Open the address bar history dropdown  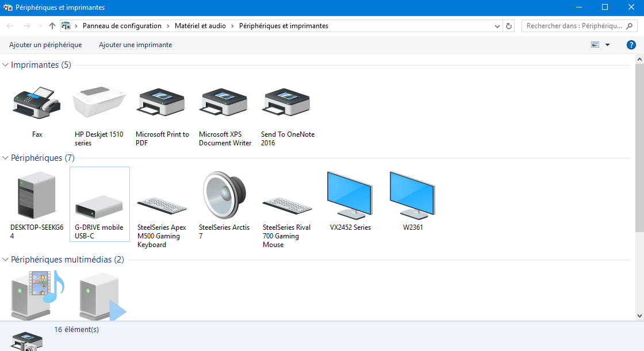(x=497, y=26)
